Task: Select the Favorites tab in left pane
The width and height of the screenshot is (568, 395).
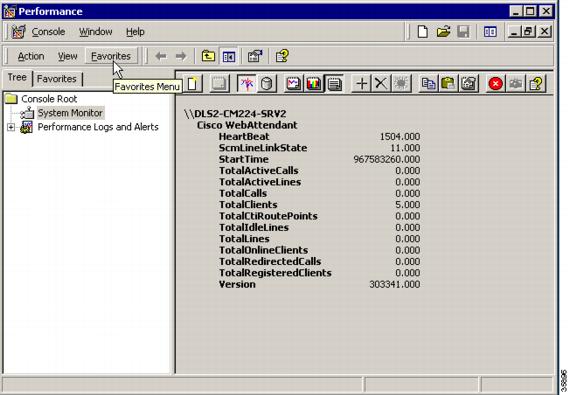Action: click(57, 79)
